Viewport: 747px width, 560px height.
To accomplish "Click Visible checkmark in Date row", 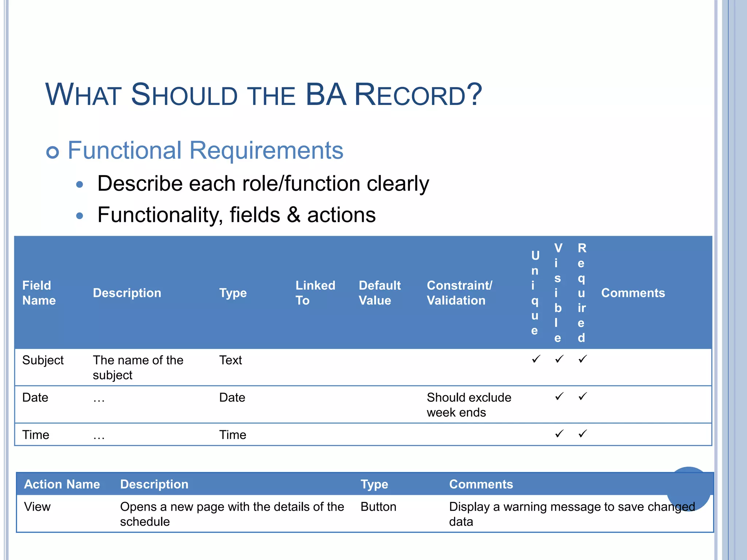I will pyautogui.click(x=559, y=396).
